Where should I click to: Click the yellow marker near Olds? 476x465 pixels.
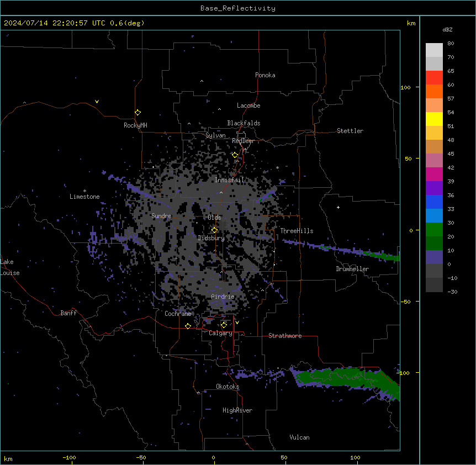[x=214, y=230]
